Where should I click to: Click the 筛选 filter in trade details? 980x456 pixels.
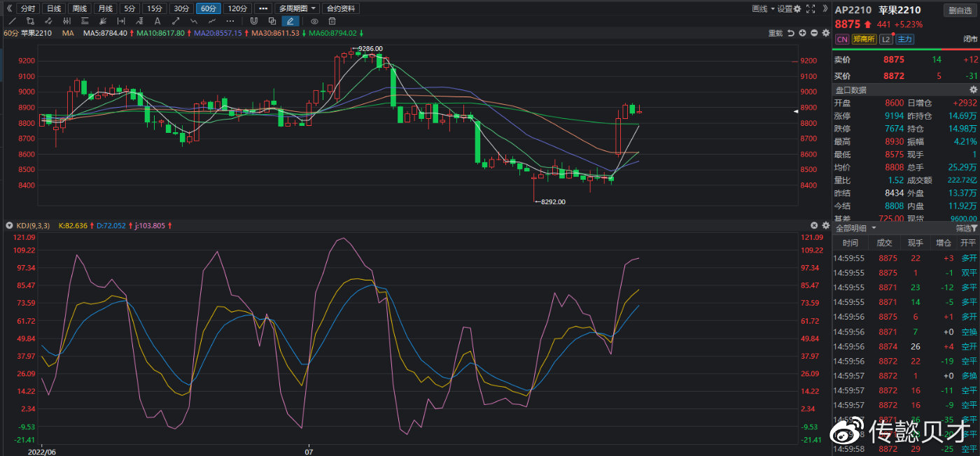pos(966,228)
